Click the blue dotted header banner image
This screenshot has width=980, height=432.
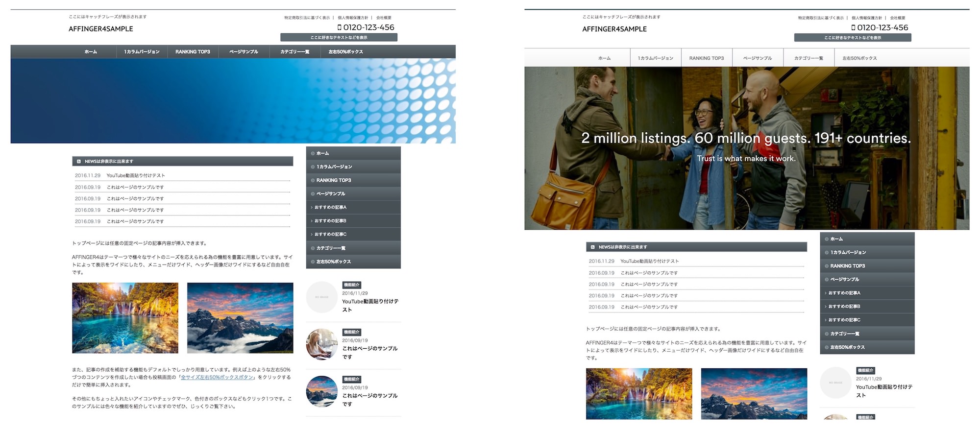233,101
